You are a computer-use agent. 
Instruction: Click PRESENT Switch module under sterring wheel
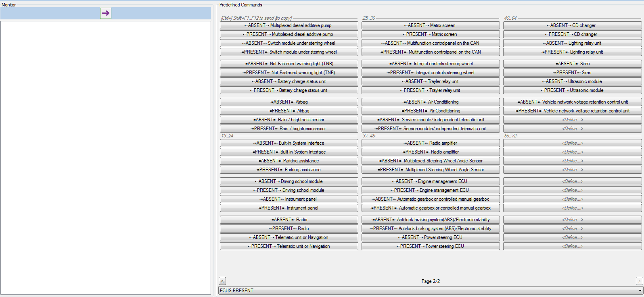(289, 52)
